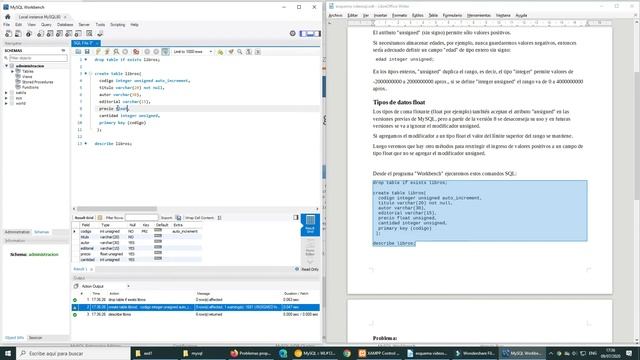Expand the sakila schema
The height and width of the screenshot is (360, 640).
[7, 93]
